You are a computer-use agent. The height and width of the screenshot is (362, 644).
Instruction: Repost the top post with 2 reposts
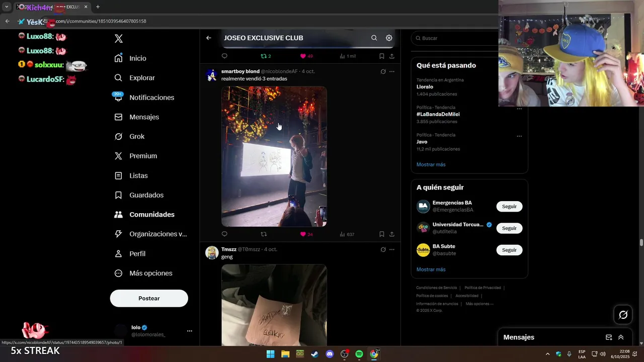(266, 56)
